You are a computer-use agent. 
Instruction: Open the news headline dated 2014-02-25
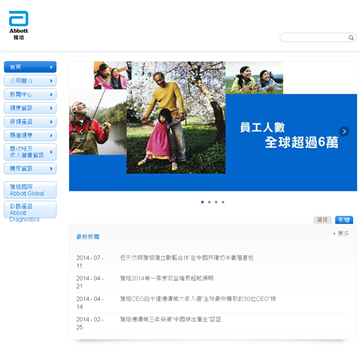point(170,319)
